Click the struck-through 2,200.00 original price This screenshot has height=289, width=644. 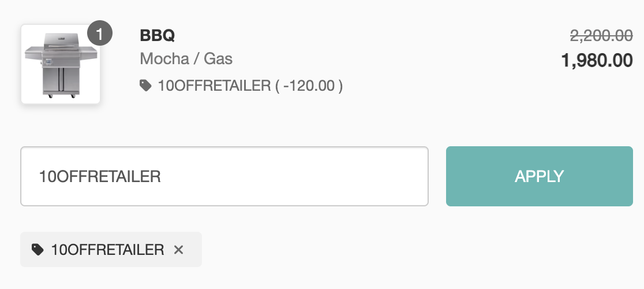pos(601,36)
